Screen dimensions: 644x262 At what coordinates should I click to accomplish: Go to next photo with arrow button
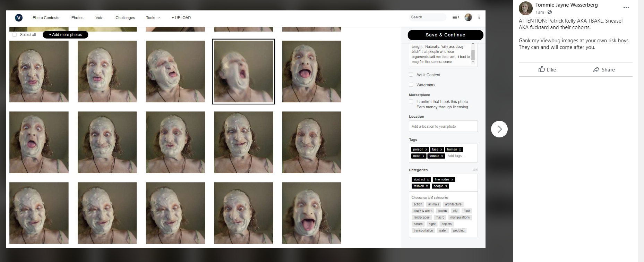pos(499,129)
